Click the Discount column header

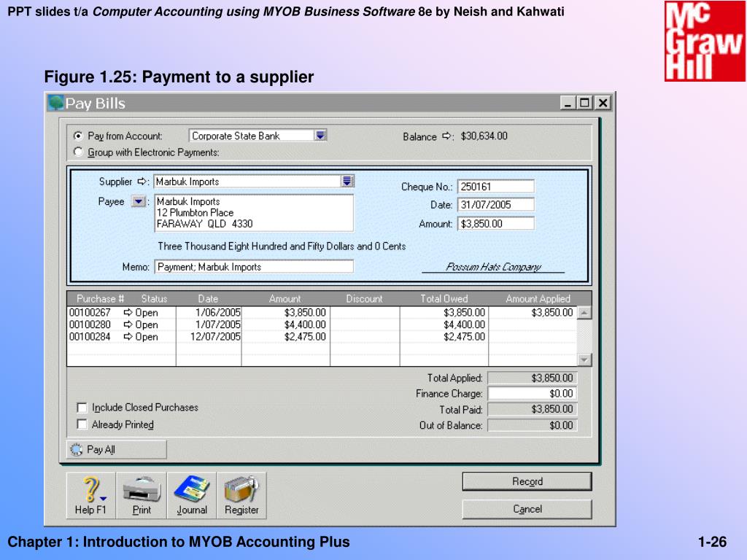click(x=364, y=298)
